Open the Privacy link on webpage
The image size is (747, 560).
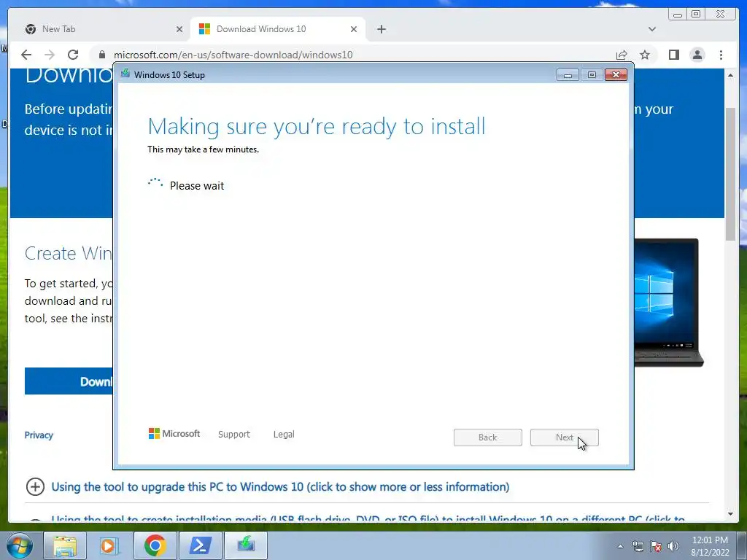[39, 435]
